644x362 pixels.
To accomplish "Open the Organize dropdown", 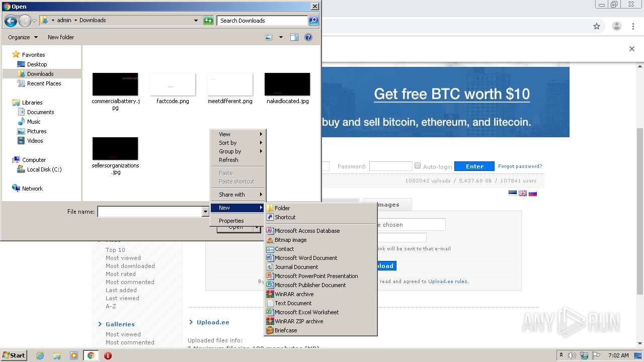I will coord(23,37).
